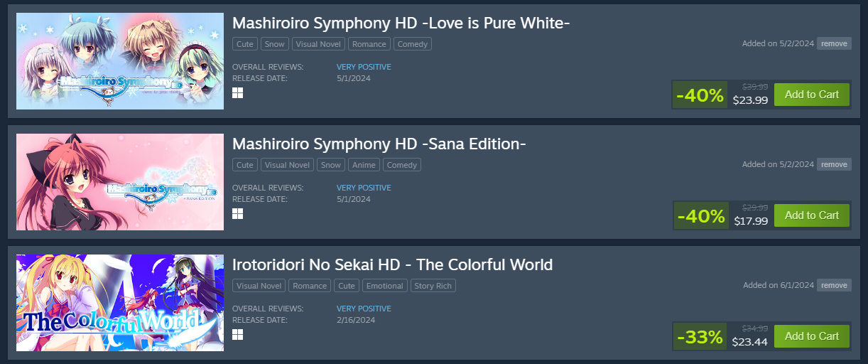Click Windows platform icon for Sana Edition
This screenshot has width=868, height=364.
coord(237,214)
